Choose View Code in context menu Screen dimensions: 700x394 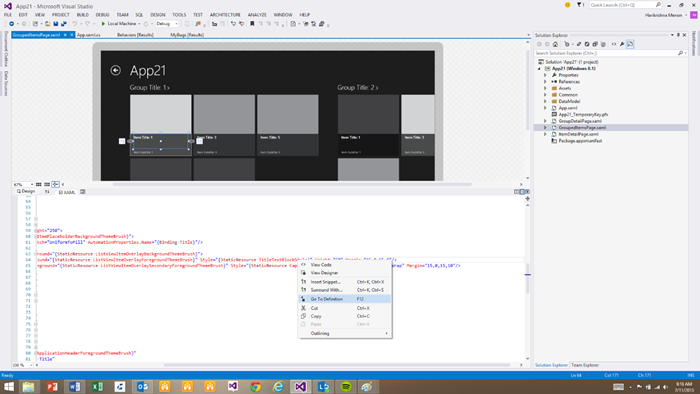(344, 265)
